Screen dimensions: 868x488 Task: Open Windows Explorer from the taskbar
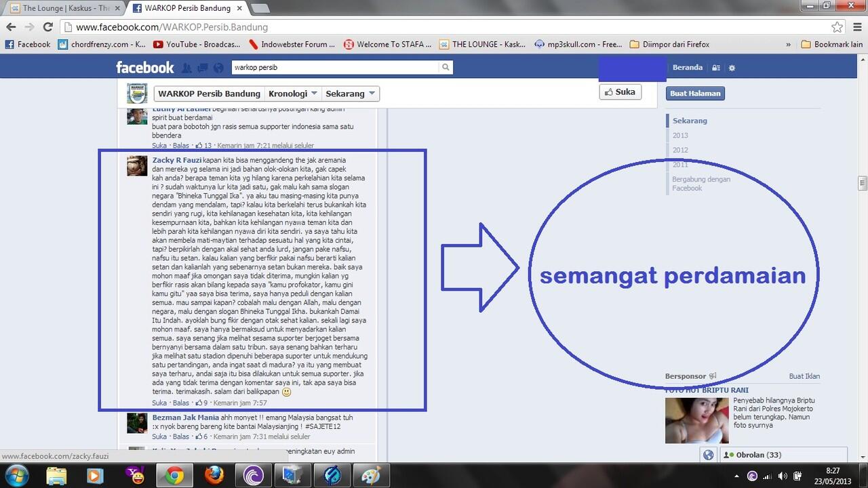57,476
